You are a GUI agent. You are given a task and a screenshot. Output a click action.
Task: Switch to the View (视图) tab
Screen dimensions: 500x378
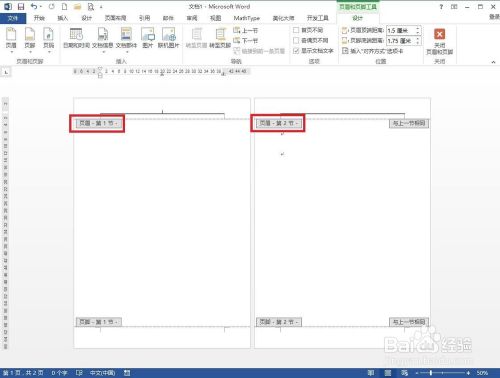pyautogui.click(x=215, y=18)
